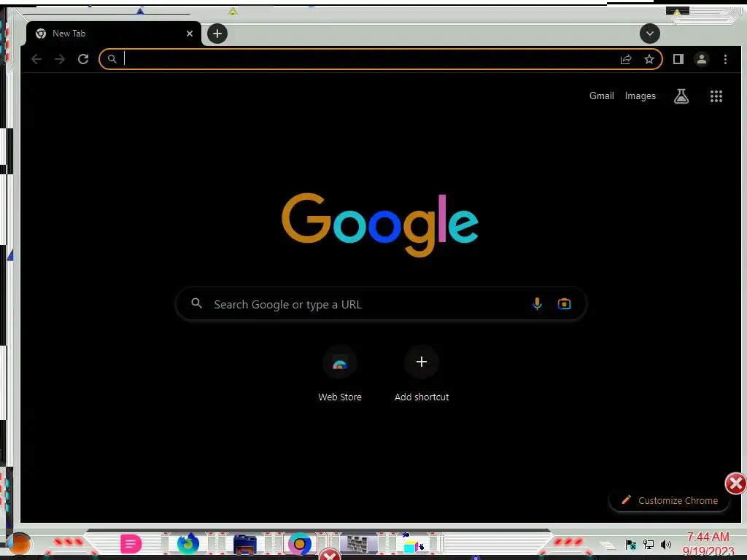The image size is (747, 560).
Task: Open the Web Store shortcut
Action: coord(340,362)
